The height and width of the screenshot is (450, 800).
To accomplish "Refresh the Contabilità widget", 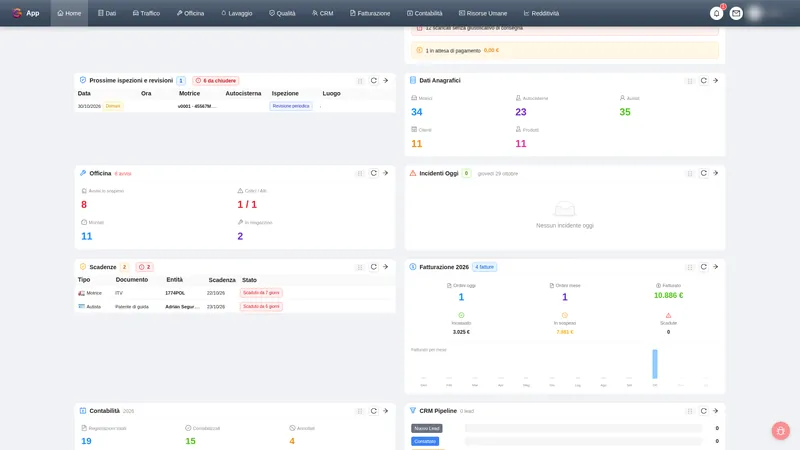I will (373, 411).
